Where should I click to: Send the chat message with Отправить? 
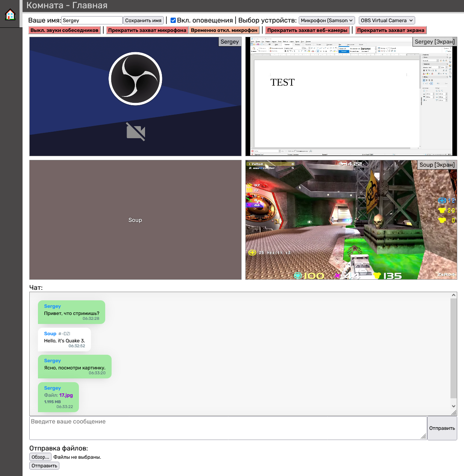(x=442, y=428)
